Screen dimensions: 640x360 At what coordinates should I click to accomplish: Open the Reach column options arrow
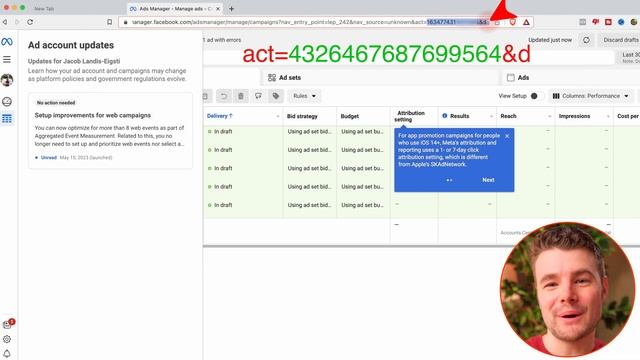click(x=549, y=116)
